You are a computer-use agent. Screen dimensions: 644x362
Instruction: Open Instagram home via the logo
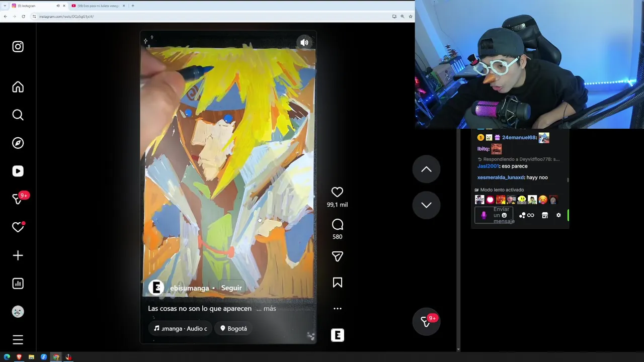[x=18, y=47]
